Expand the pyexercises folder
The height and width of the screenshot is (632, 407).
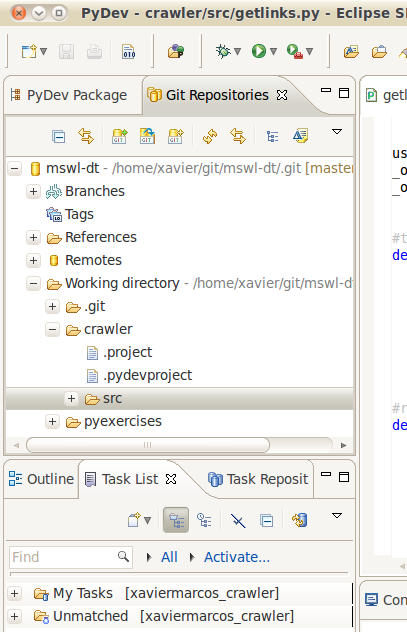coord(52,422)
